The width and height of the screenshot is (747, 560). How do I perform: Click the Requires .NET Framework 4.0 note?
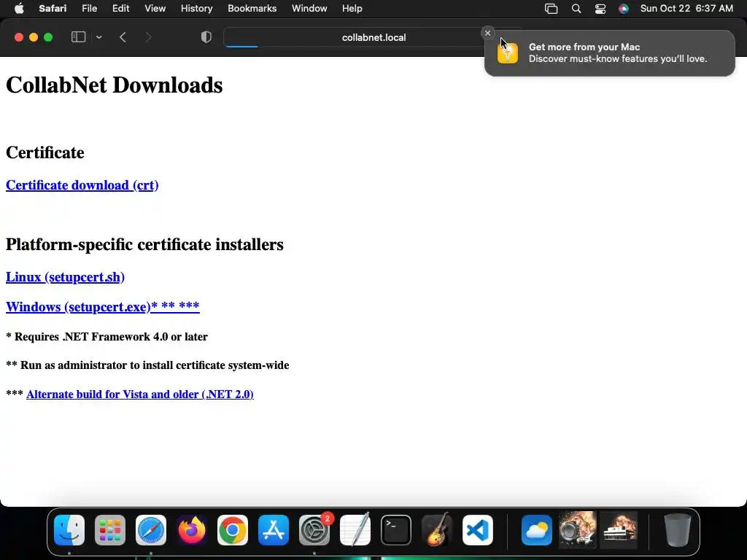coord(107,337)
